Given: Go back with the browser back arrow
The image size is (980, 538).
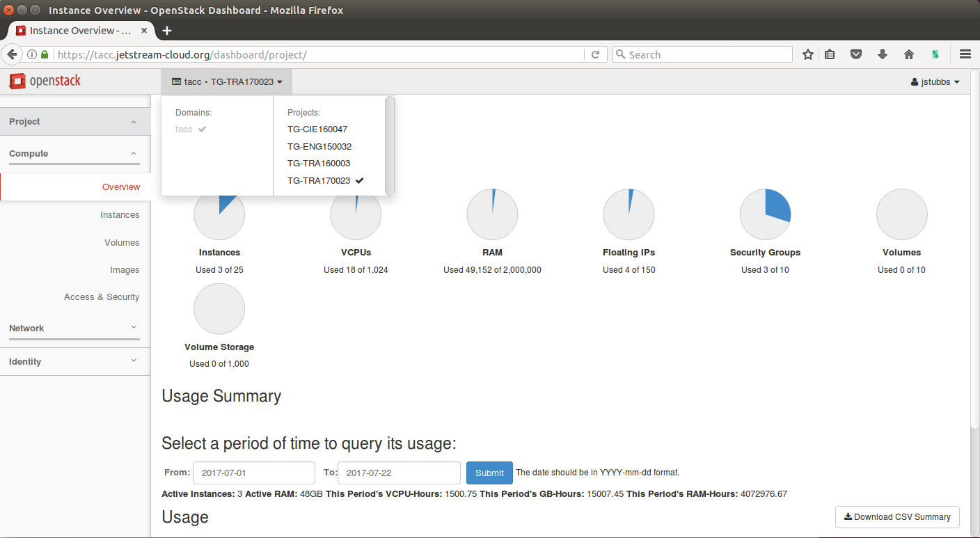Looking at the screenshot, I should pyautogui.click(x=12, y=54).
